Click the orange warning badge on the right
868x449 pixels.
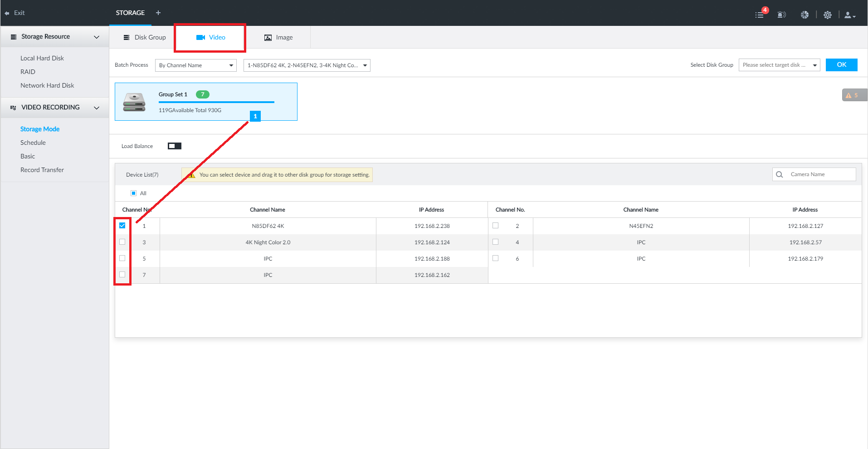tap(853, 95)
